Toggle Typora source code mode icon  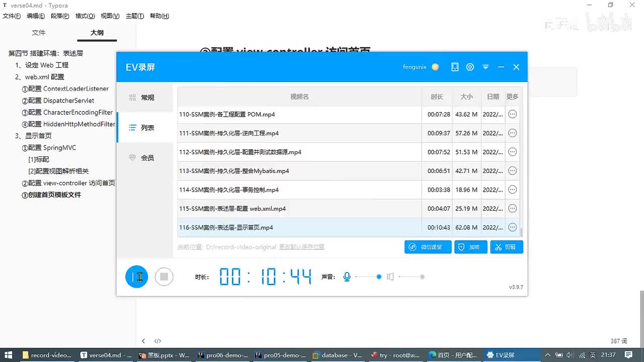point(157,341)
